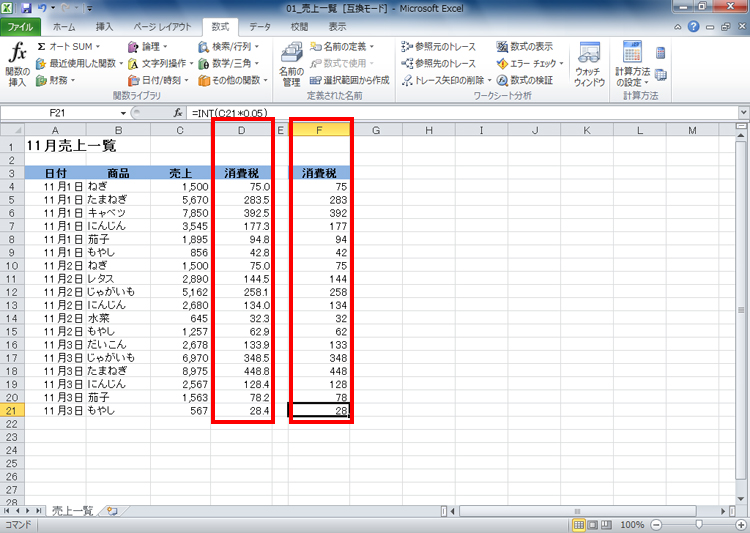
Task: Open the 日付/時刻 functions menu
Action: click(158, 80)
